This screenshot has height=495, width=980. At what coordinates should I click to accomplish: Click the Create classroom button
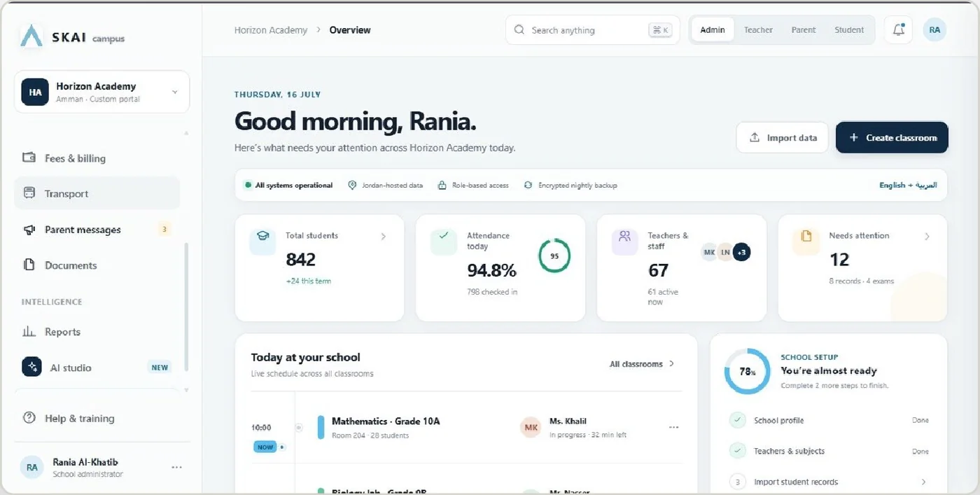(892, 137)
